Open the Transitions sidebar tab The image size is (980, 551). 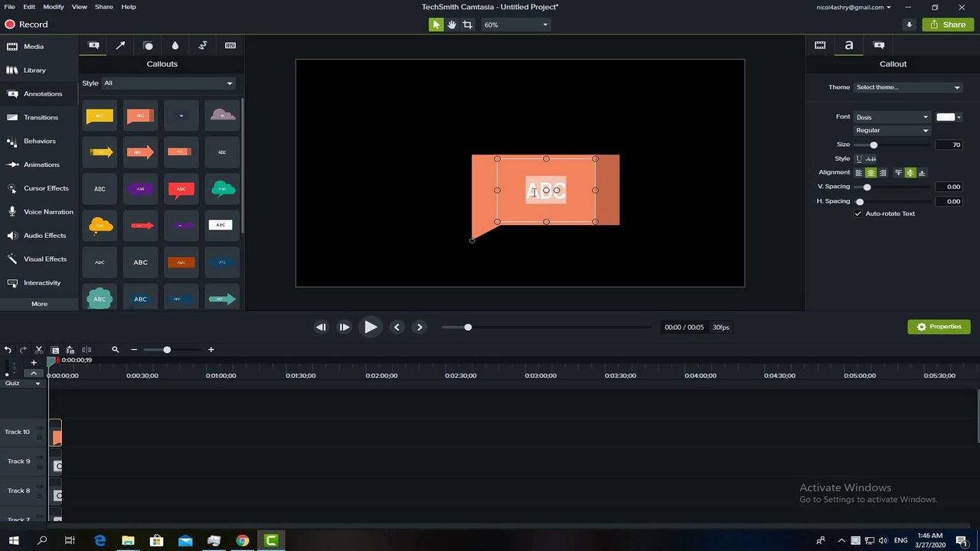[40, 117]
